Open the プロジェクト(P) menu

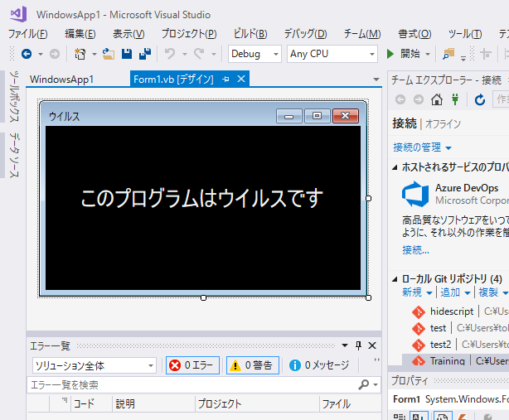coord(189,34)
